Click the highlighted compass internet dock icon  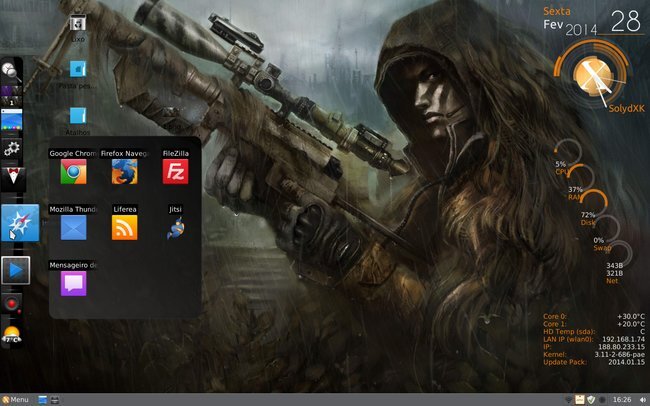(20, 223)
